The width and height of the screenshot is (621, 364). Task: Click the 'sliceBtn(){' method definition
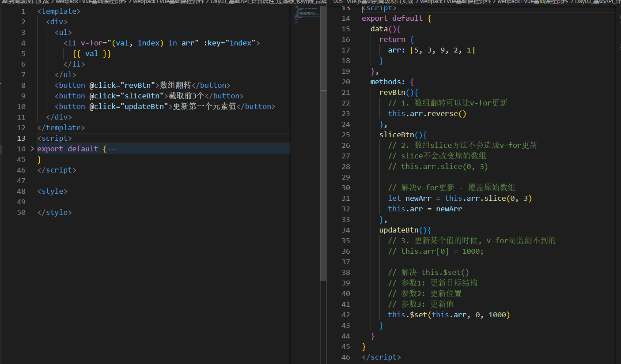click(x=403, y=135)
